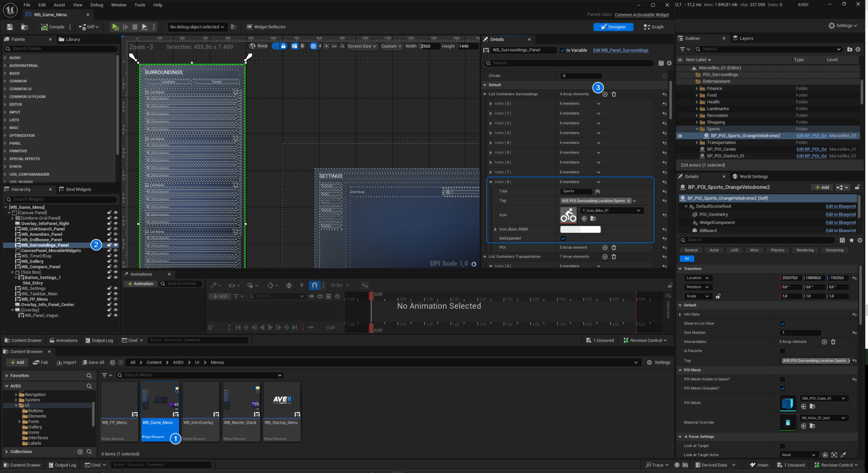The image size is (868, 473).
Task: Expand Index [3] array element
Action: (491, 133)
